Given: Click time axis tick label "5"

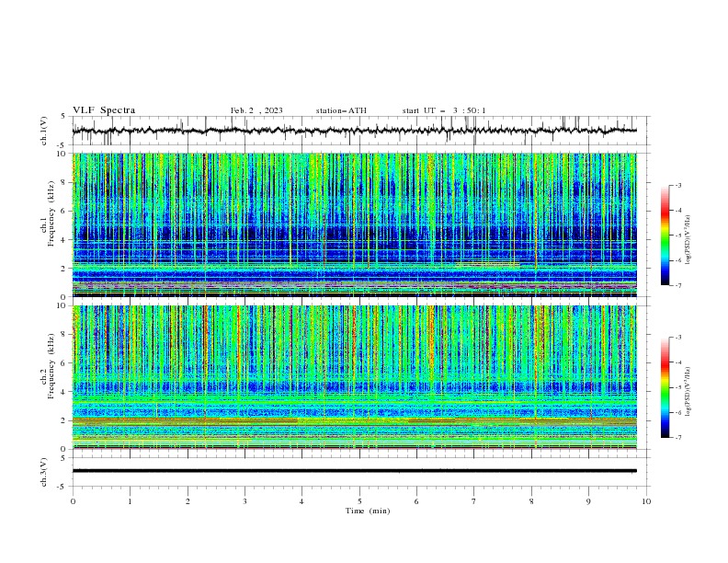Looking at the screenshot, I should pos(359,501).
